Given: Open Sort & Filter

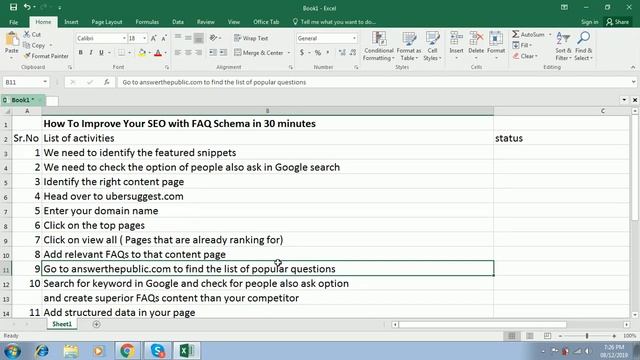Looking at the screenshot, I should pos(563,46).
